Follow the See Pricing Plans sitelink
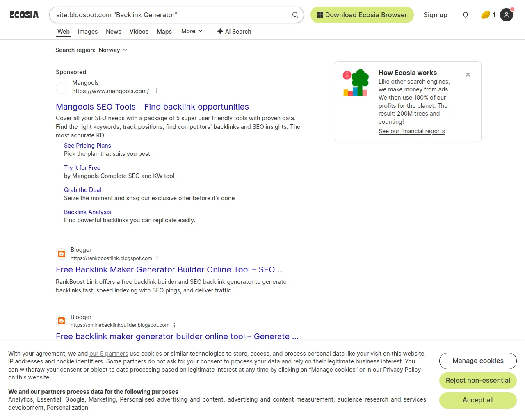525x420 pixels. [87, 146]
